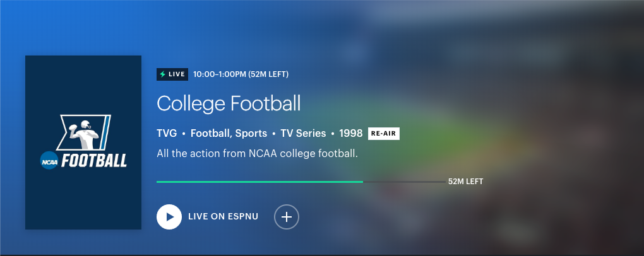Screen dimensions: 644x256
Task: Click the FOOTBALL wordmark on the poster
Action: click(94, 161)
